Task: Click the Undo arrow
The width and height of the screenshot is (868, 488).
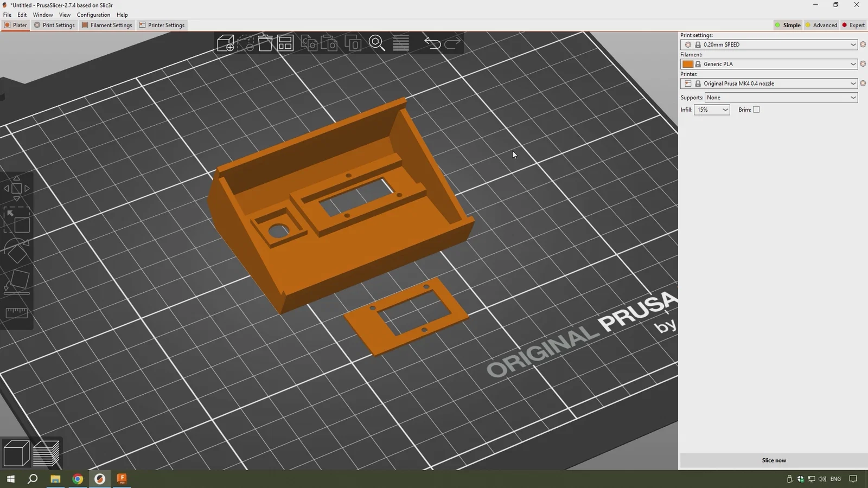Action: point(432,43)
